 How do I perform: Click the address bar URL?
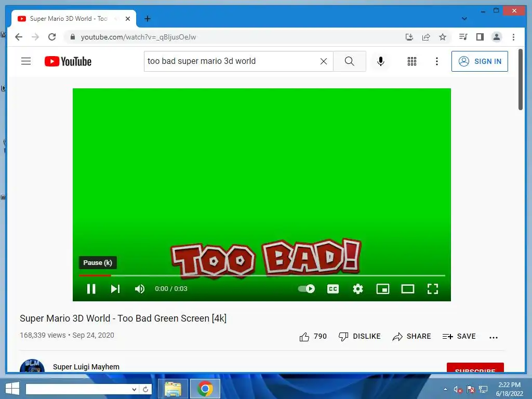pyautogui.click(x=138, y=37)
